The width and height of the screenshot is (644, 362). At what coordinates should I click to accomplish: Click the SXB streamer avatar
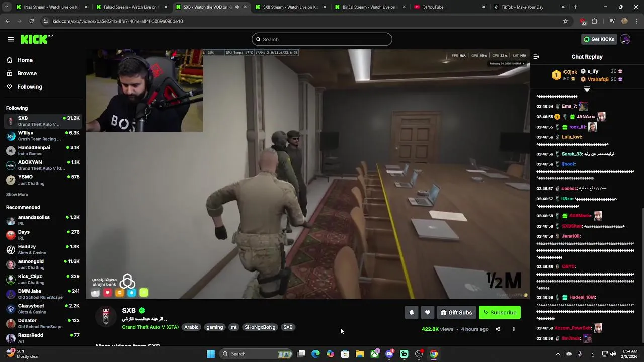(x=106, y=317)
